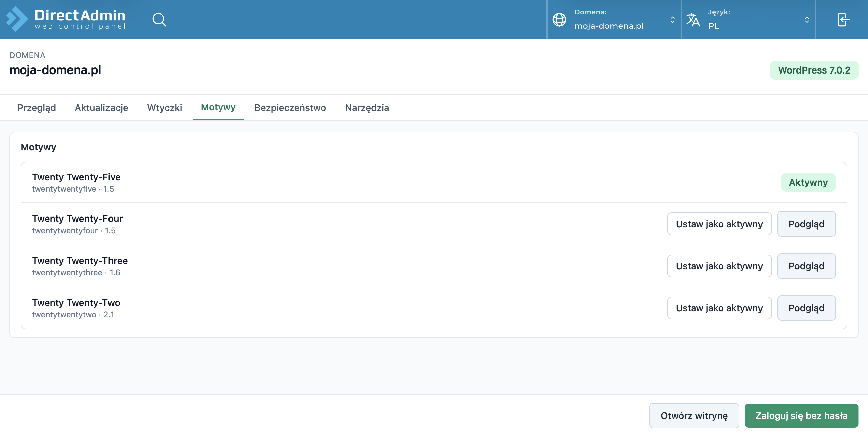Switch to the Aktualizacje tab
This screenshot has height=435, width=868.
[x=101, y=108]
